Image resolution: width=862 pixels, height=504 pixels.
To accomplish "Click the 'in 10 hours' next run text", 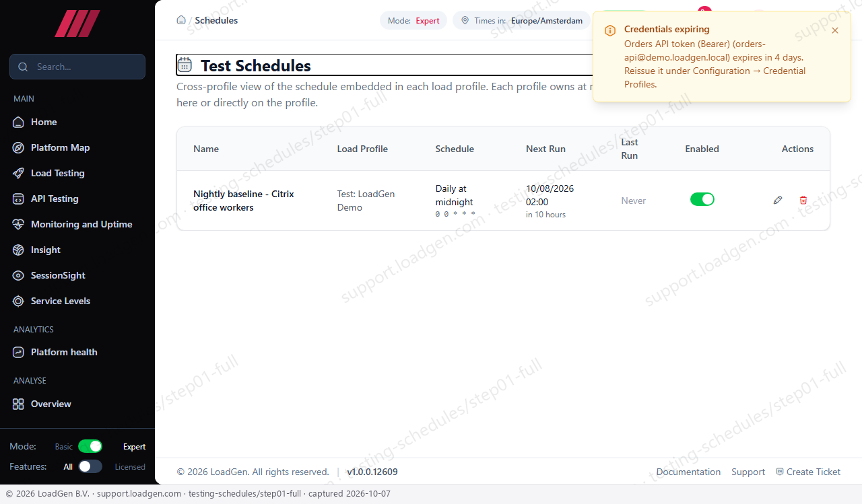I will tap(545, 215).
